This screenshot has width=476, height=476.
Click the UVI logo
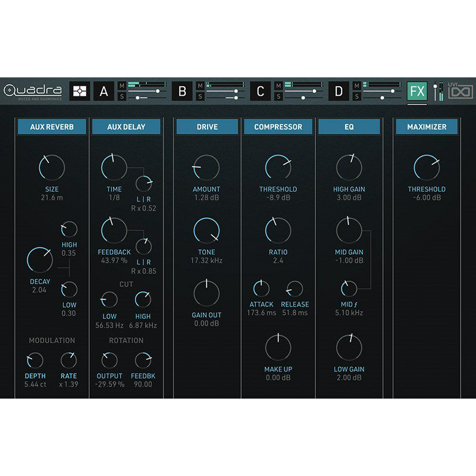pos(461,90)
